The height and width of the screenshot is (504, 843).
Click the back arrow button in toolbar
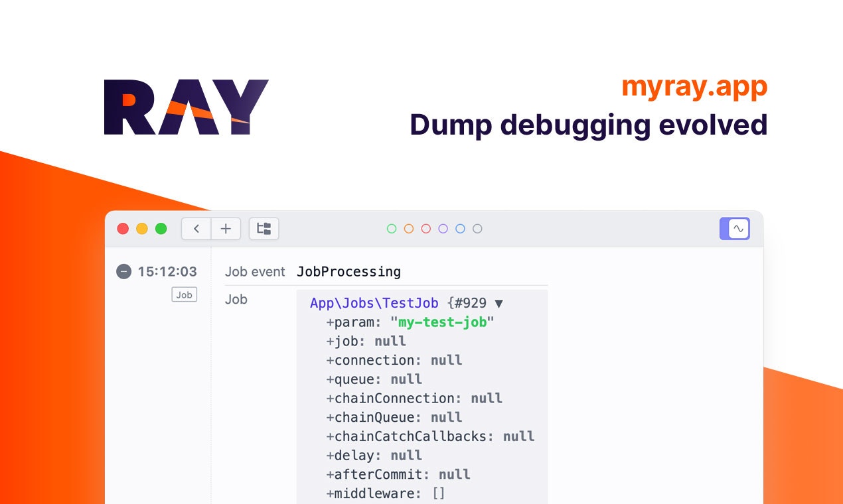[x=196, y=229]
